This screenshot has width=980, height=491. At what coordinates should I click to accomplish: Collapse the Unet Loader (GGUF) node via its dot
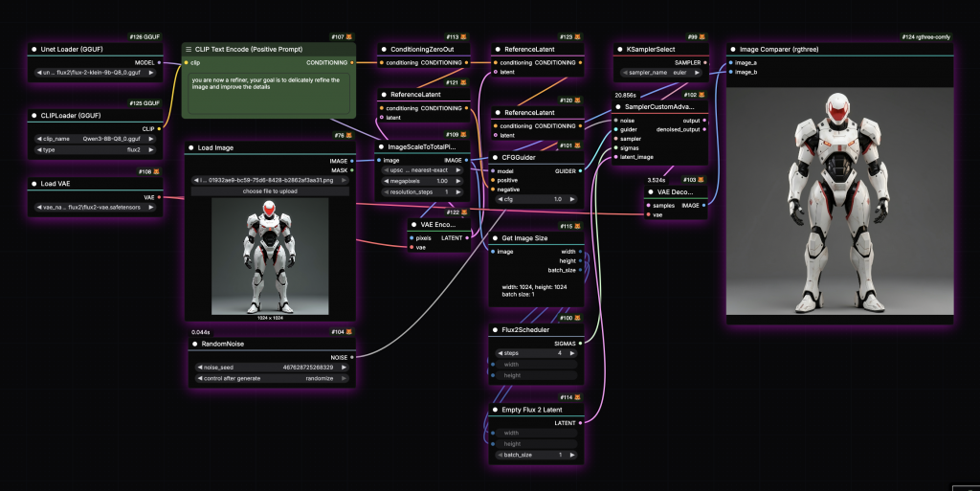click(x=34, y=49)
